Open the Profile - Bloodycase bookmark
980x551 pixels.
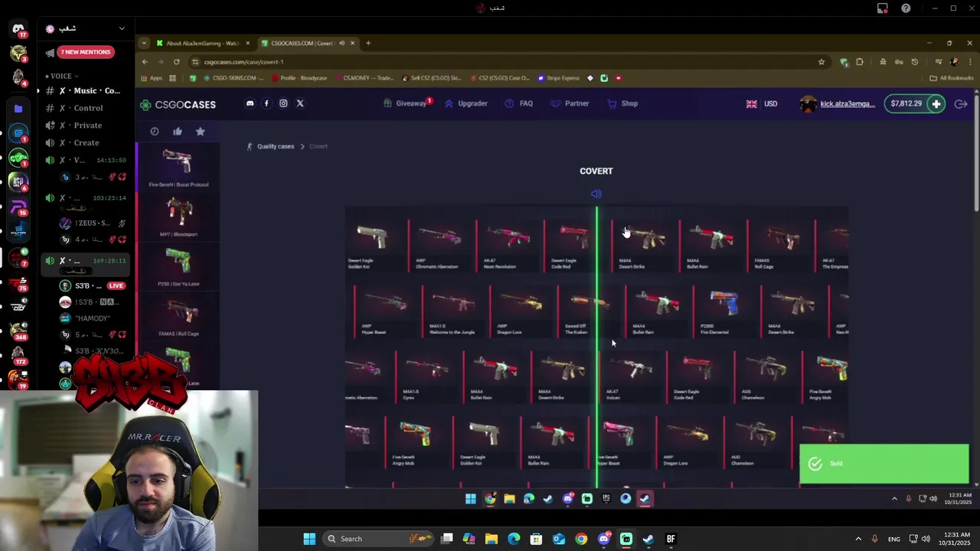[x=299, y=78]
